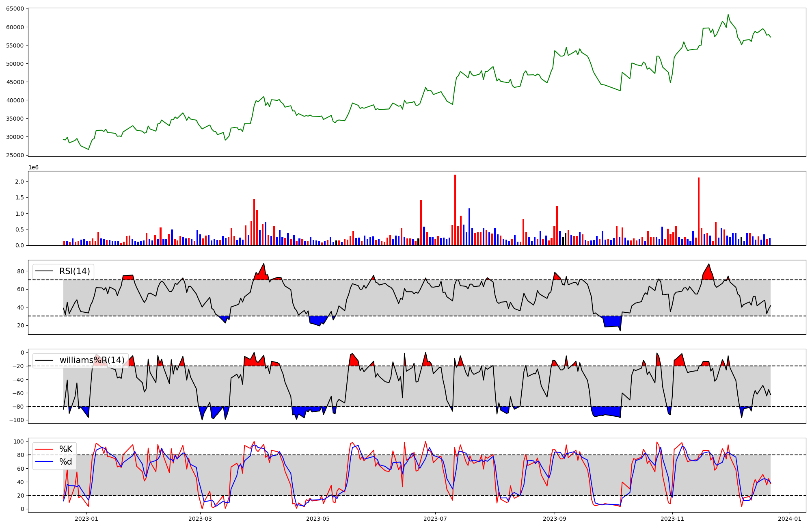Screen dimensions: 812x528
Task: Click the tall red November volume bar
Action: [x=699, y=211]
